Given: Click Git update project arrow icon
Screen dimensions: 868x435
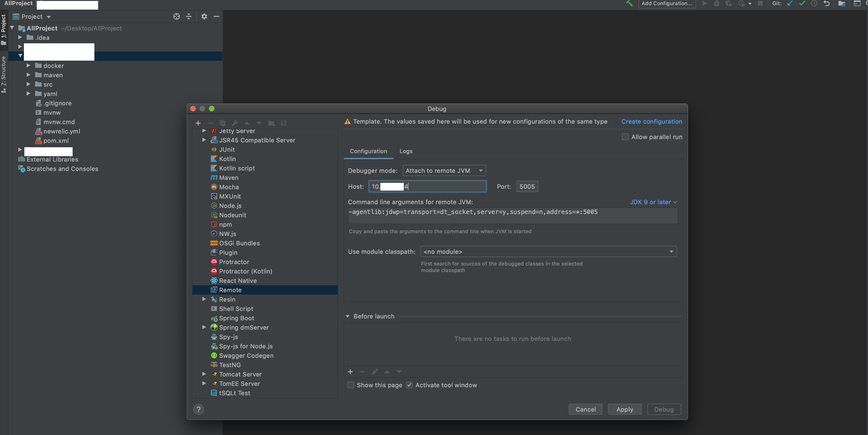Looking at the screenshot, I should pos(790,3).
